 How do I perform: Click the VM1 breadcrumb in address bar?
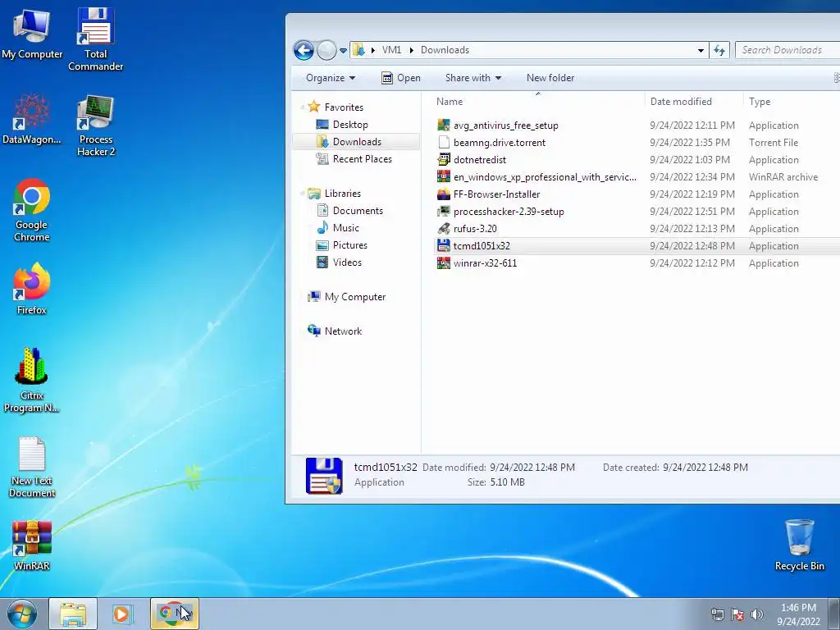[x=391, y=50]
